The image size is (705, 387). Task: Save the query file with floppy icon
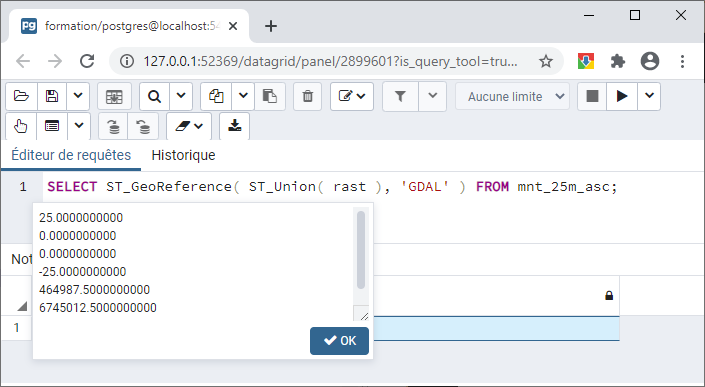tap(52, 96)
